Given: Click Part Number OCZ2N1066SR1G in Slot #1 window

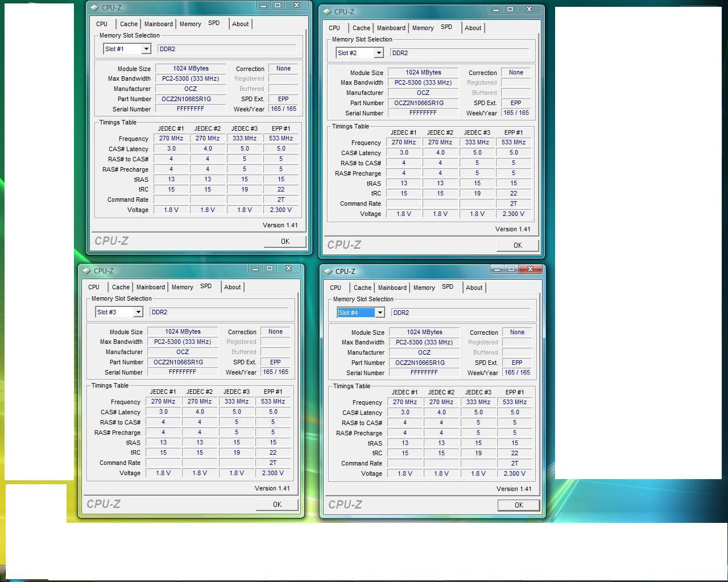Looking at the screenshot, I should (191, 99).
